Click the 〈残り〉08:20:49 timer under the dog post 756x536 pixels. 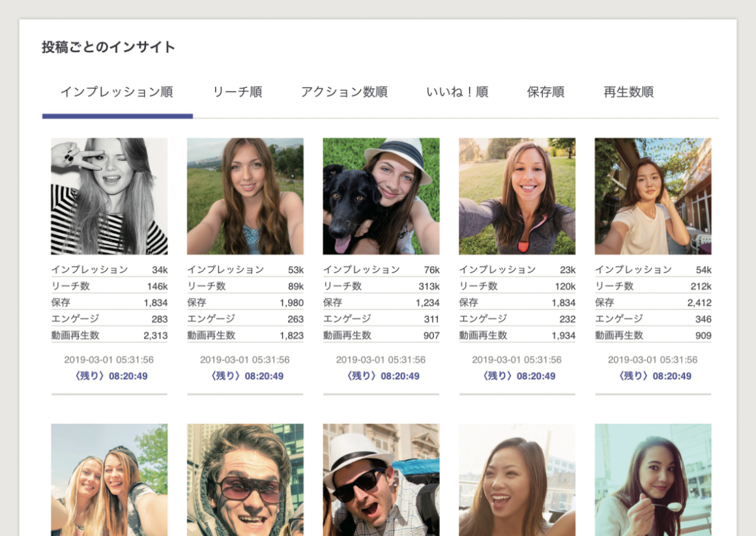381,376
